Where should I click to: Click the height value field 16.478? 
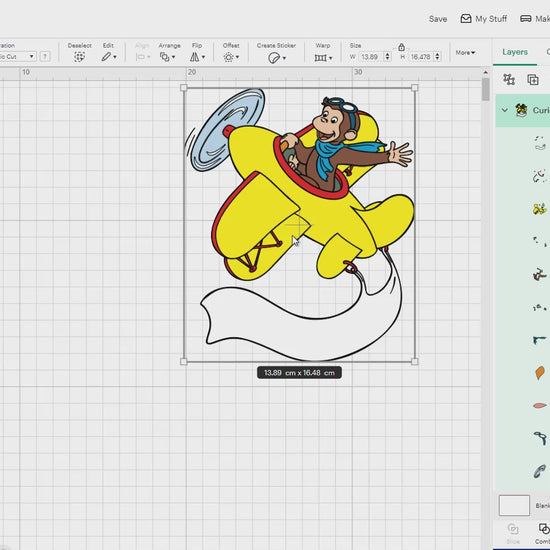pyautogui.click(x=421, y=56)
